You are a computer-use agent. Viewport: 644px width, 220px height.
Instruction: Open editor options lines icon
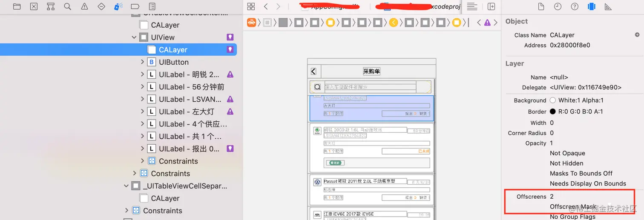(x=472, y=6)
